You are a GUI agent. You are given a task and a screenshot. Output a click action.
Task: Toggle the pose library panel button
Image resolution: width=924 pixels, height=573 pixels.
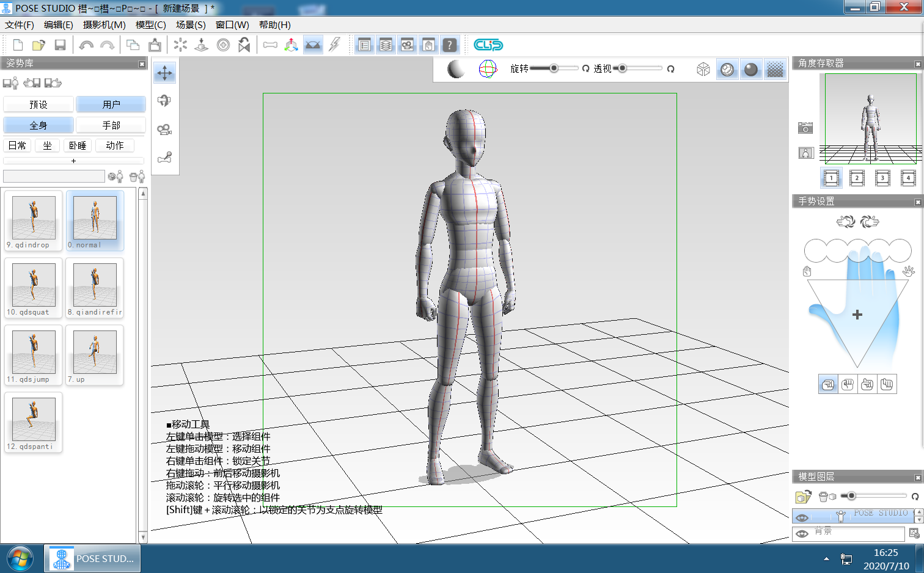[365, 45]
